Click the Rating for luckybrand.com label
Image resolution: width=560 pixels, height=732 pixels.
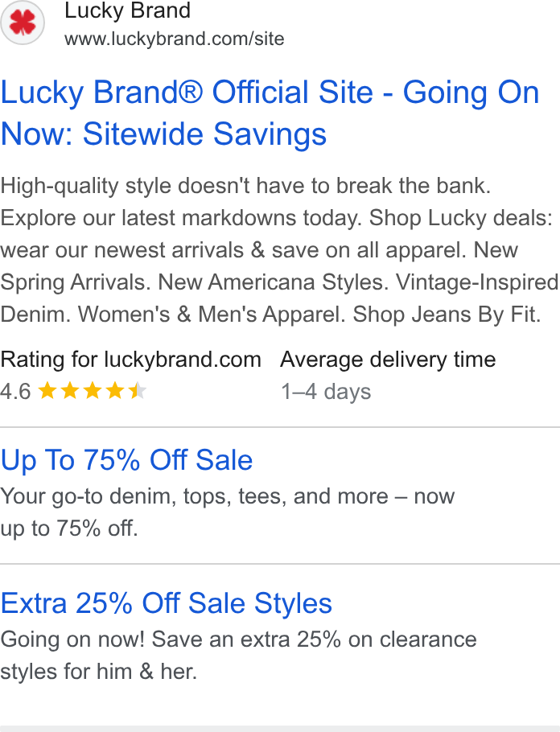tap(131, 360)
